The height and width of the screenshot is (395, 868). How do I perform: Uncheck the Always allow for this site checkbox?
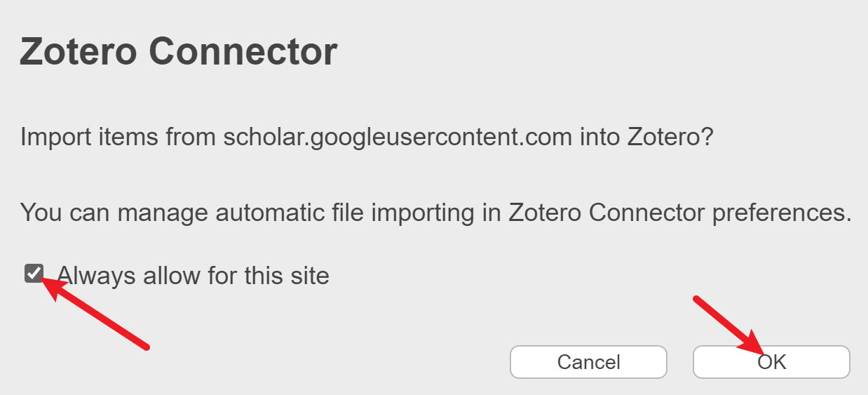pos(34,274)
